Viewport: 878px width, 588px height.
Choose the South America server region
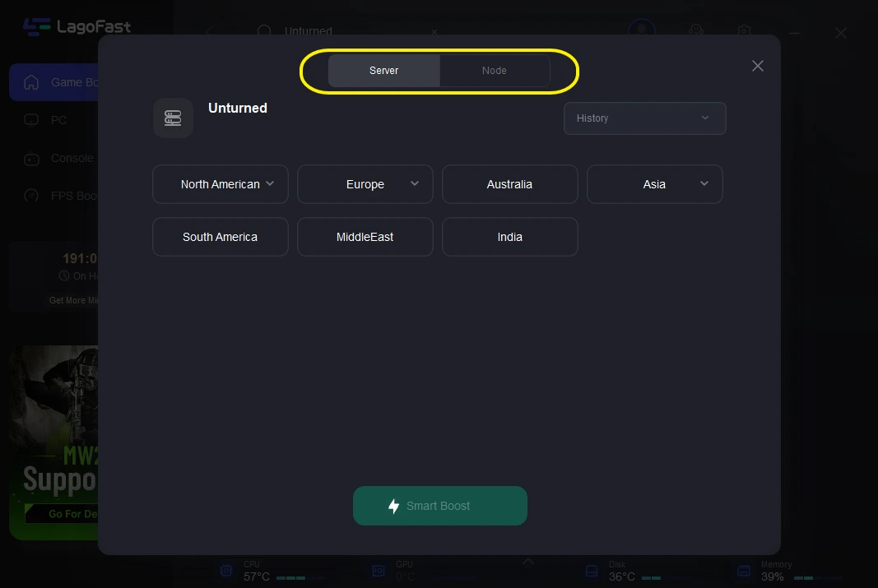coord(221,237)
